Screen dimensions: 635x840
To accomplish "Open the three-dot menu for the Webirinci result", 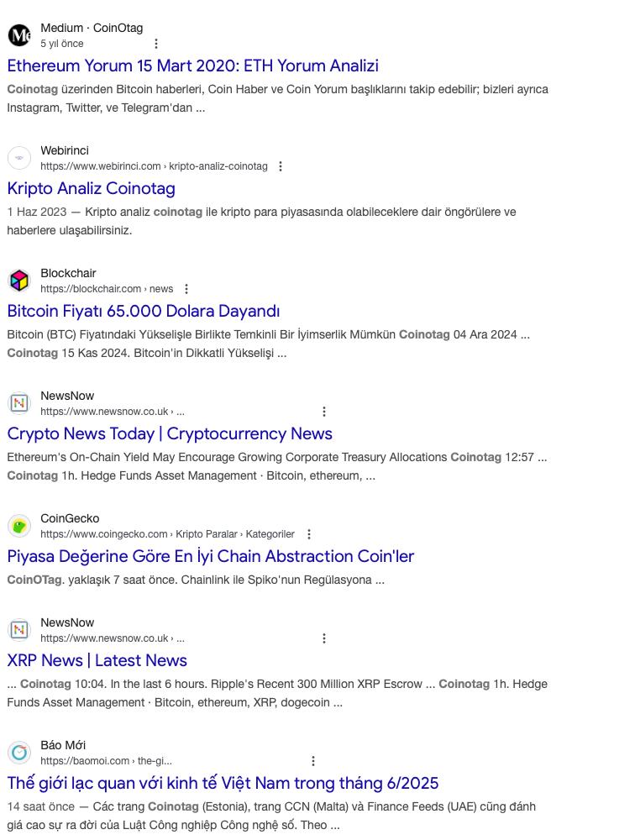I will pos(281,166).
